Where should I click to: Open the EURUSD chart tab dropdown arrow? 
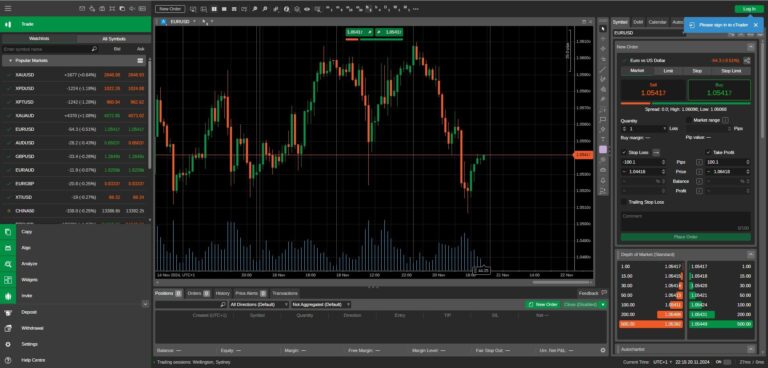[x=194, y=22]
